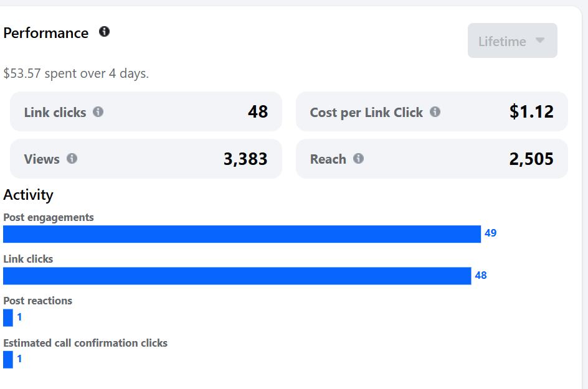Screen dimensions: 588x389
Task: Click the info icon next to Link clicks
Action: click(x=98, y=111)
